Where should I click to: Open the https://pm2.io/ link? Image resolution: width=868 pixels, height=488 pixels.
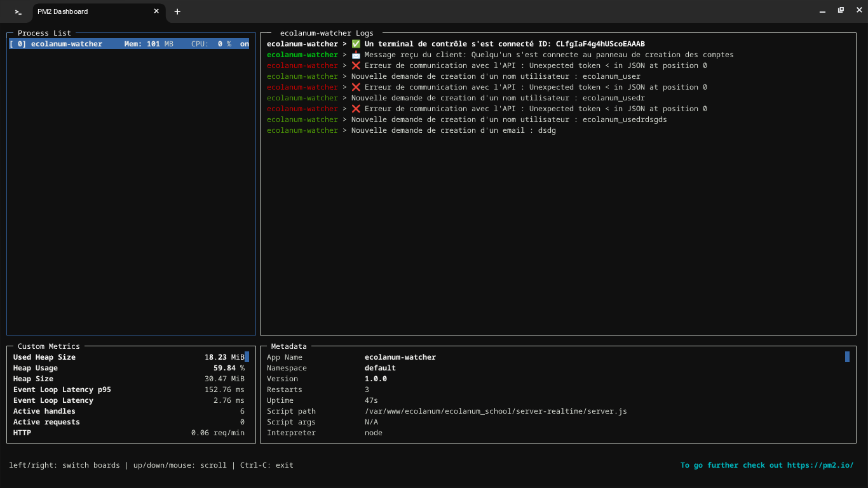click(820, 465)
